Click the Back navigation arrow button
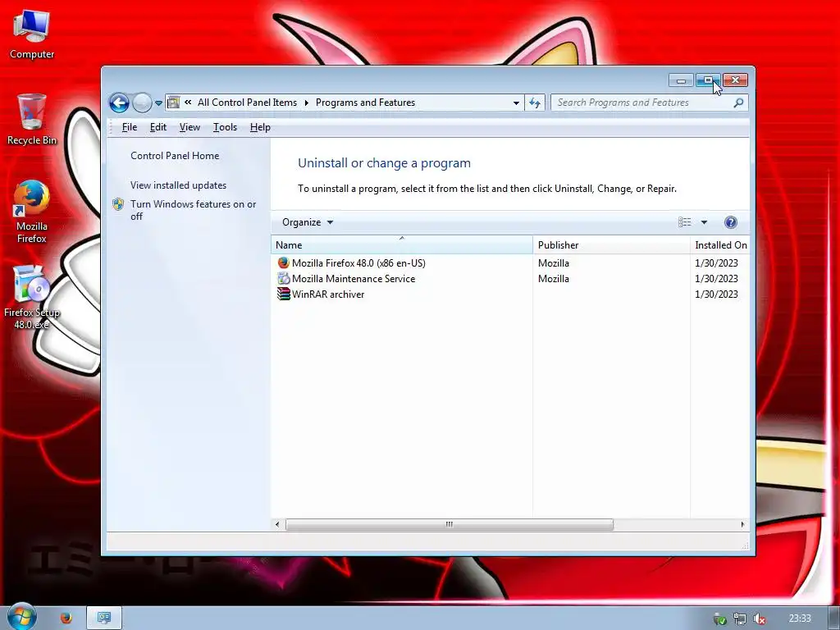Viewport: 840px width, 630px height. click(119, 103)
